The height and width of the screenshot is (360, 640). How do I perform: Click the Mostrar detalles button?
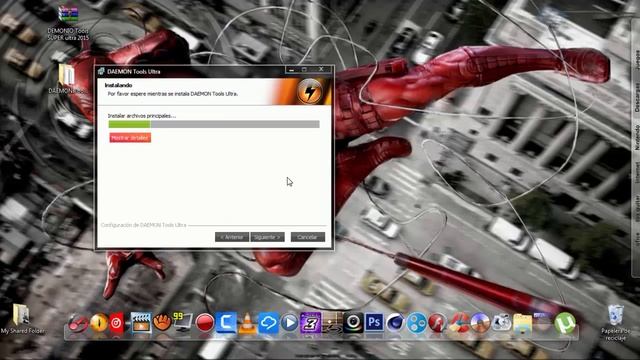click(x=130, y=138)
